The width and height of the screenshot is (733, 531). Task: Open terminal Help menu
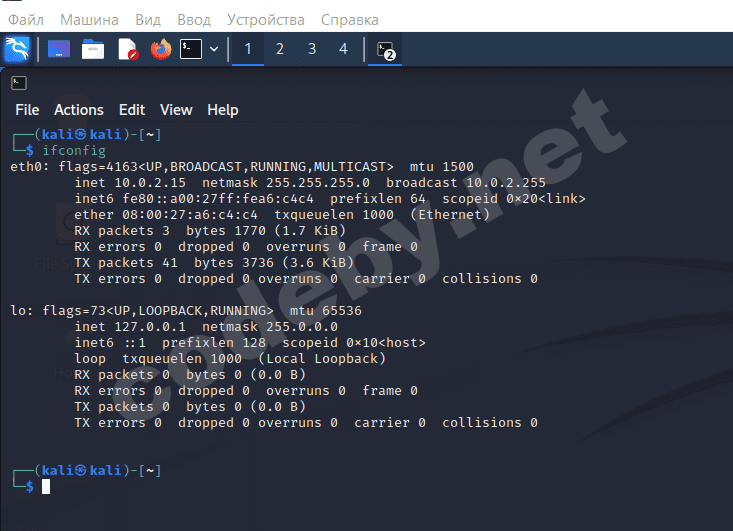[x=223, y=110]
